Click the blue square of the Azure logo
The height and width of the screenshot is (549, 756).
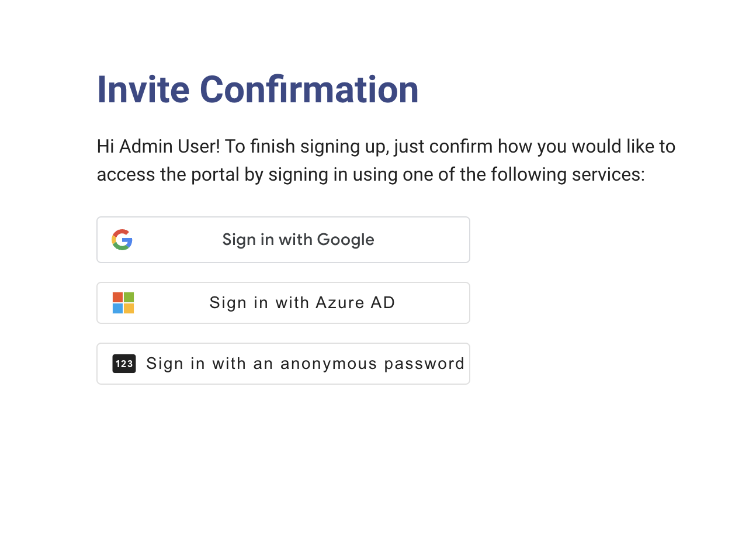click(117, 308)
